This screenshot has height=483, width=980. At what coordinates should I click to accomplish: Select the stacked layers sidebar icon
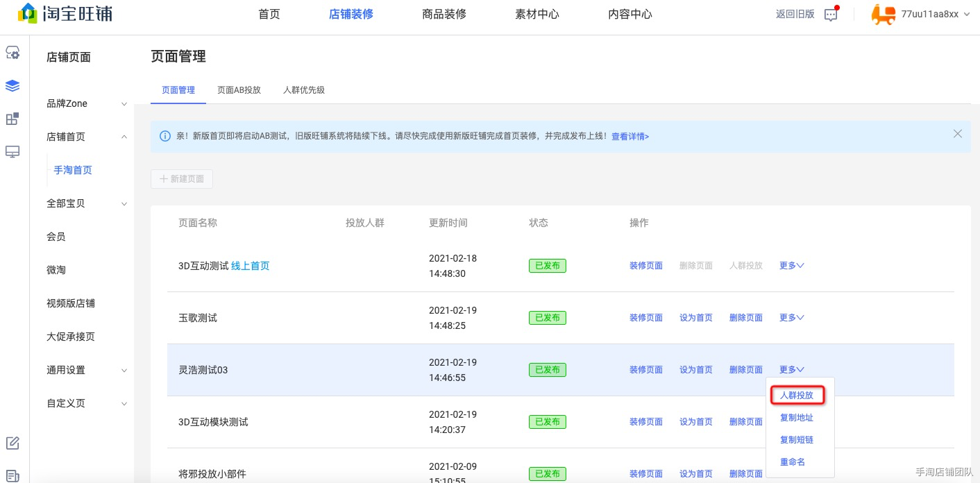12,86
